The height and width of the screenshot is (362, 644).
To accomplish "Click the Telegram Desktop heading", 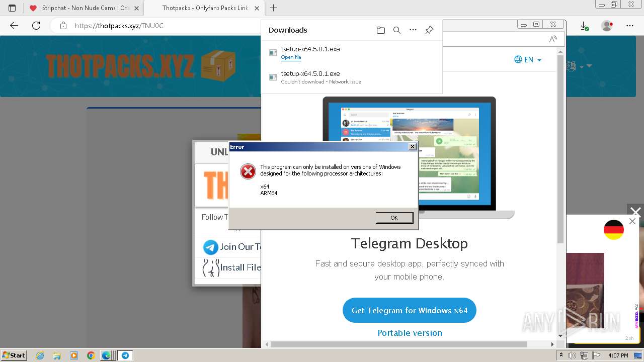I will (x=410, y=243).
